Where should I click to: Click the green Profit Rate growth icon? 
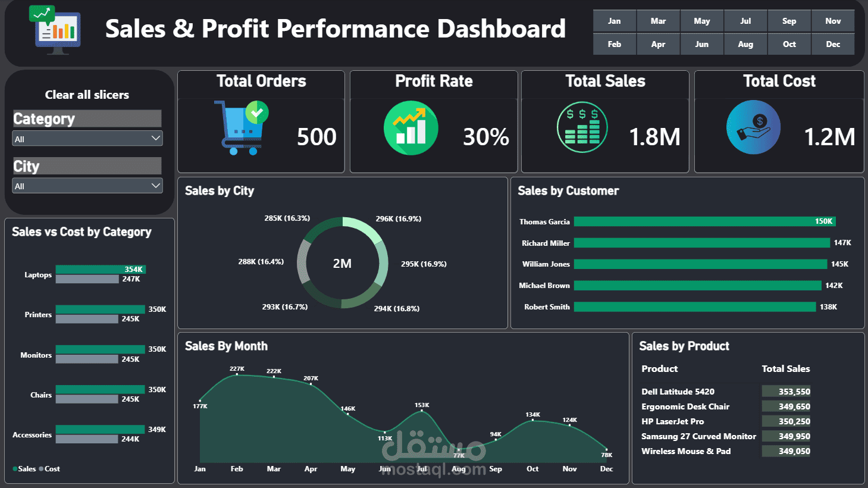(411, 128)
